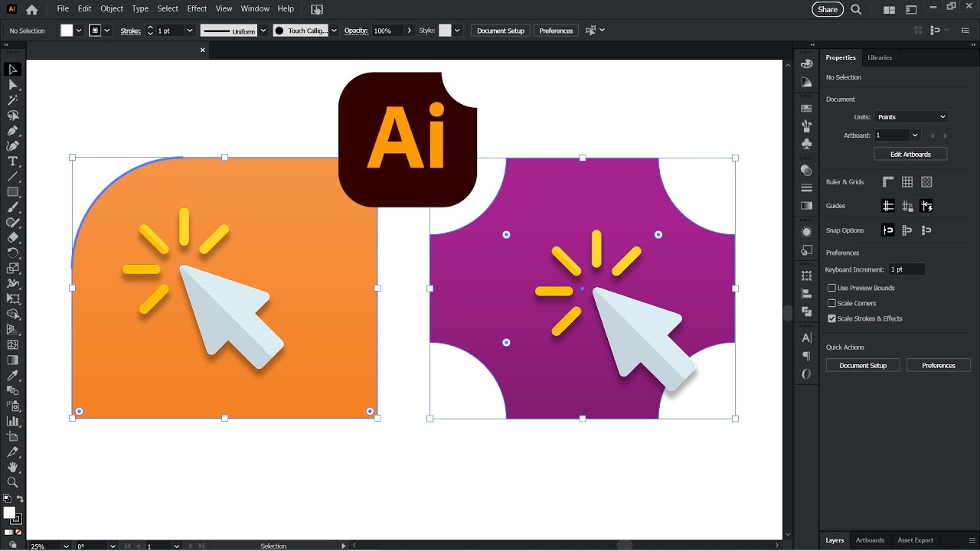Select the Selection tool arrow

coord(13,70)
